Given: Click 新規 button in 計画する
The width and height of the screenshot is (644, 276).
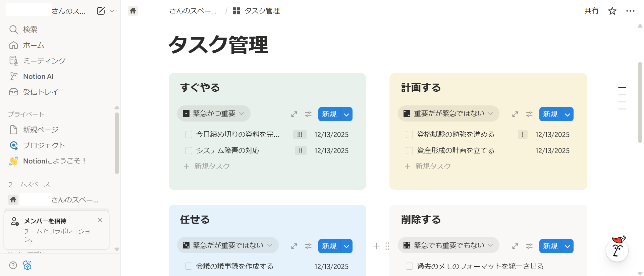Looking at the screenshot, I should point(550,114).
